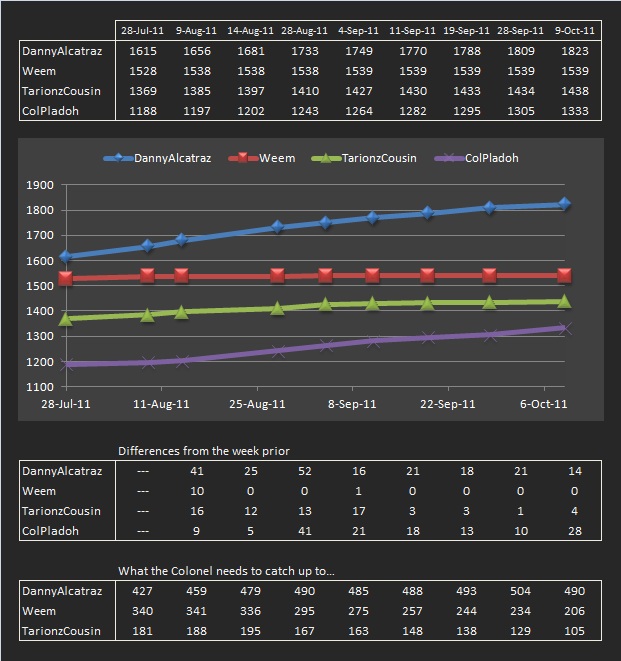Click the 22-Sep-11 chart axis label
The height and width of the screenshot is (661, 621).
pos(447,404)
